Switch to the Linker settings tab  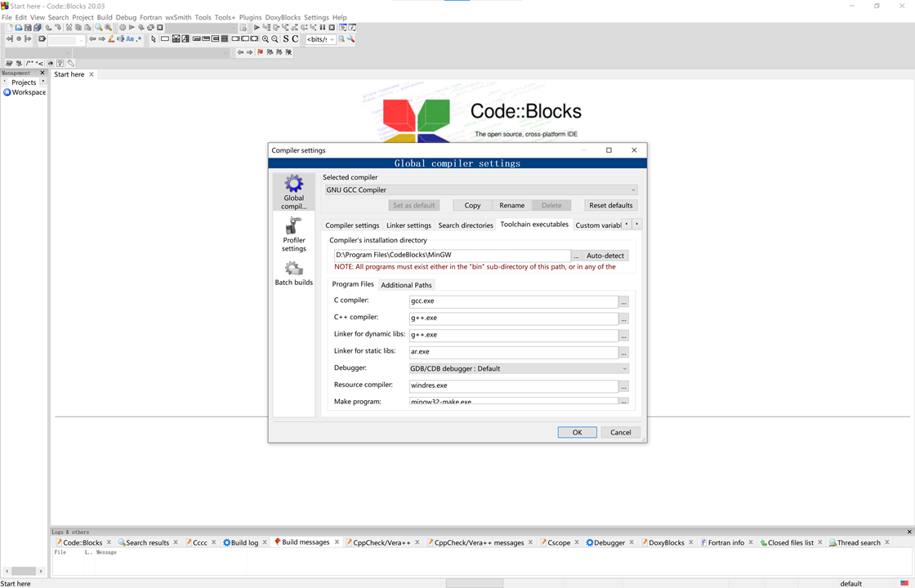(408, 225)
